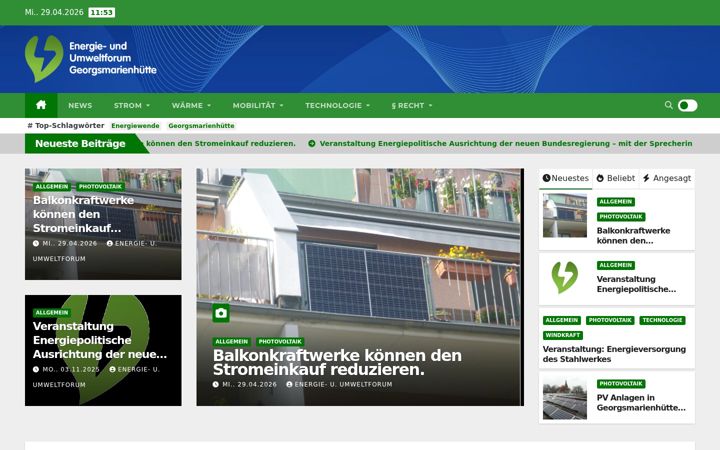This screenshot has width=720, height=450.
Task: Expand the TECHNOLOGIE dropdown menu
Action: tap(337, 106)
